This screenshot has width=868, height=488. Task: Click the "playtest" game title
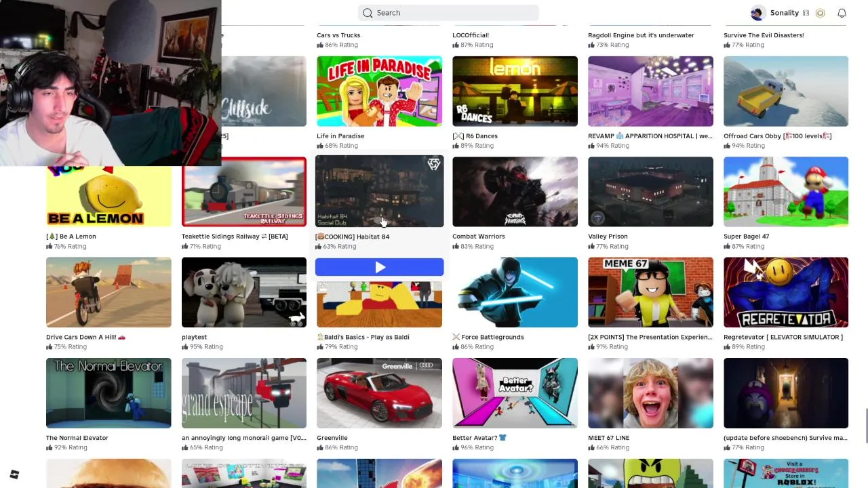195,337
